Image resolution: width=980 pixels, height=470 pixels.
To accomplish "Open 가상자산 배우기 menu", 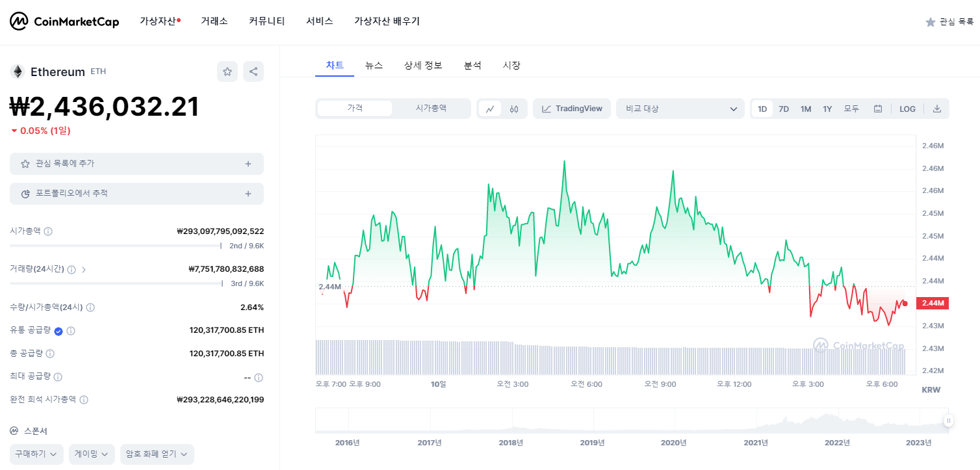I will click(x=387, y=21).
